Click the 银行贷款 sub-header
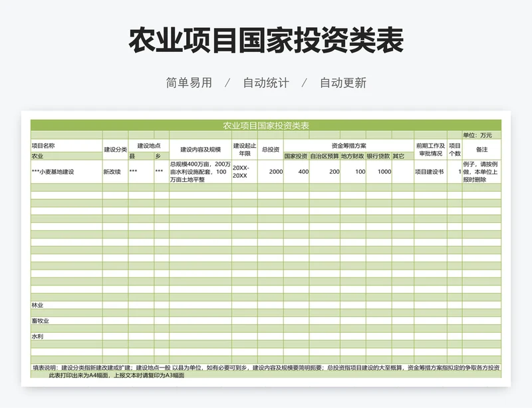 [x=379, y=156]
